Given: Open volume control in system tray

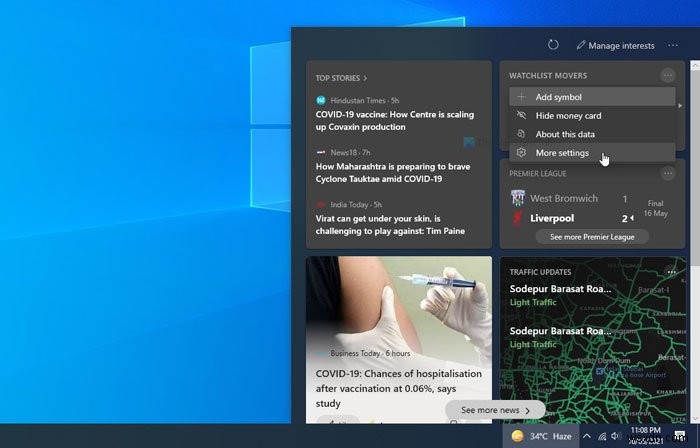Looking at the screenshot, I should (616, 436).
